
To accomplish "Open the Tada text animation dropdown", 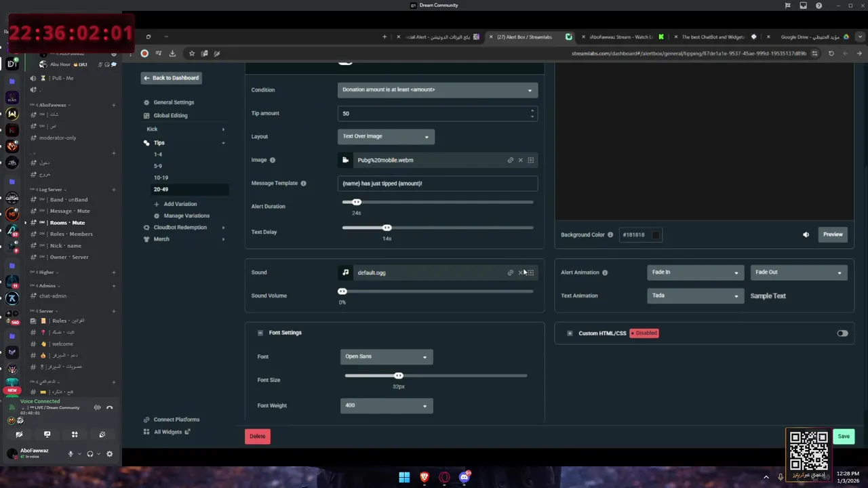I will click(695, 296).
